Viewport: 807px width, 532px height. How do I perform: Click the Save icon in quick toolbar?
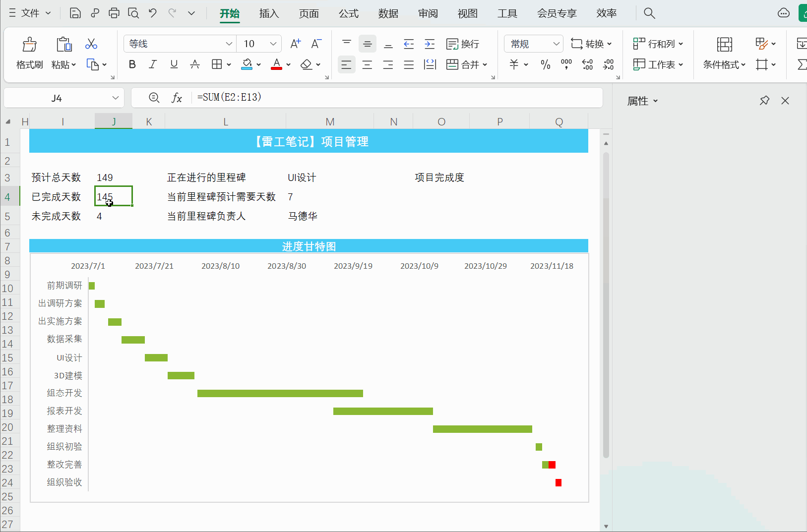coord(75,13)
